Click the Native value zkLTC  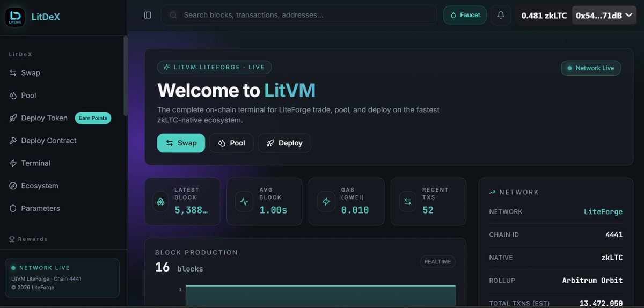coord(612,258)
